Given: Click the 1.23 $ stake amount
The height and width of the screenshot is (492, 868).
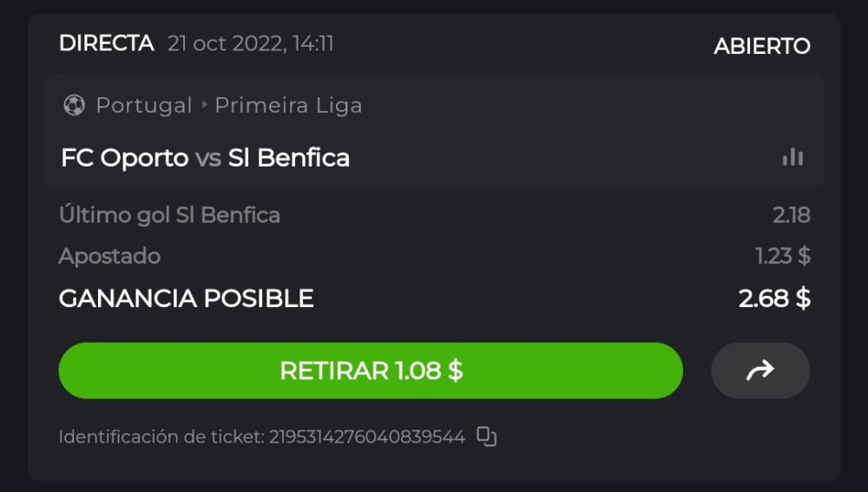Looking at the screenshot, I should point(782,256).
